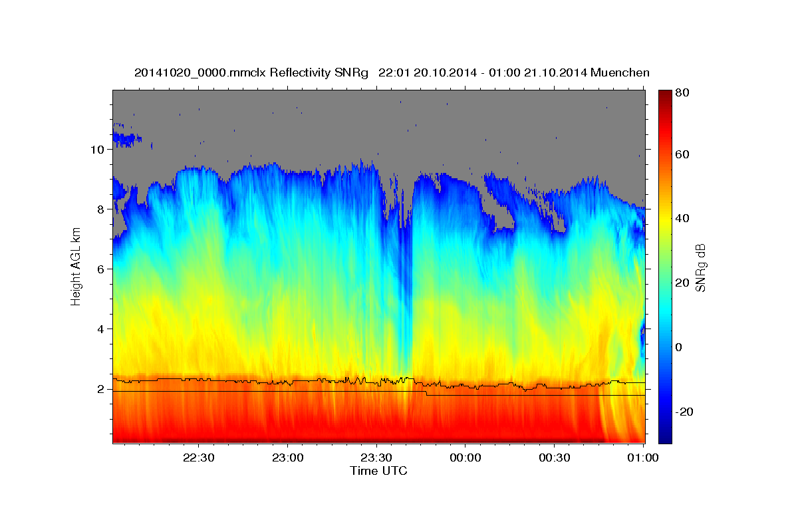The width and height of the screenshot is (798, 532).
Task: Click the 'SNRg dB' colorbar label
Action: [x=700, y=268]
